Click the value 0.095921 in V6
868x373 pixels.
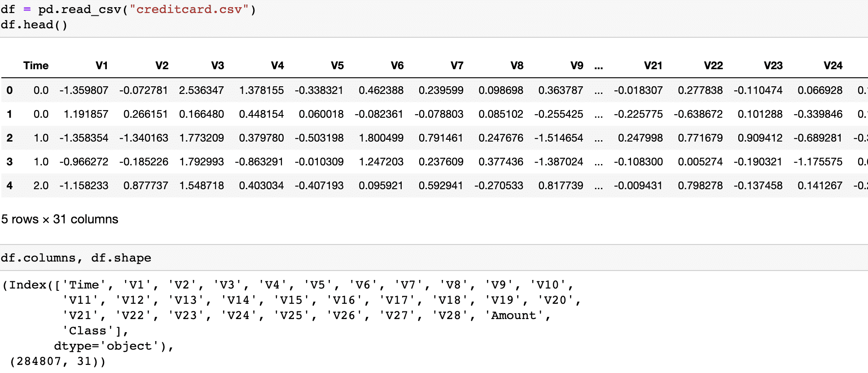pos(381,186)
